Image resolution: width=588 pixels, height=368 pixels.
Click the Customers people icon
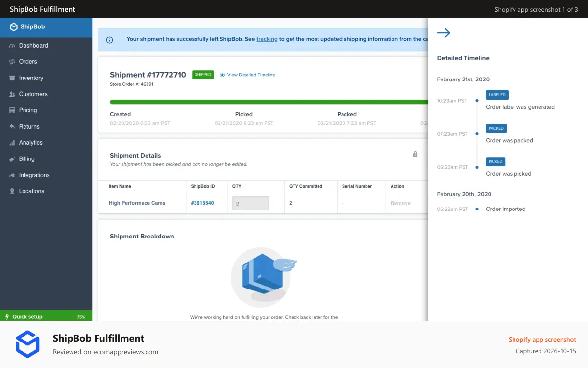(x=12, y=94)
